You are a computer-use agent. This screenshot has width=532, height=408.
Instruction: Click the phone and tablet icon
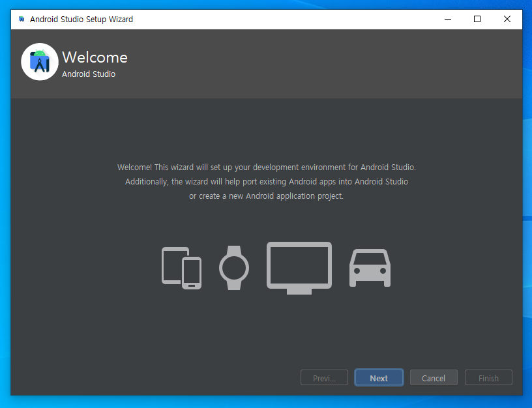[181, 268]
